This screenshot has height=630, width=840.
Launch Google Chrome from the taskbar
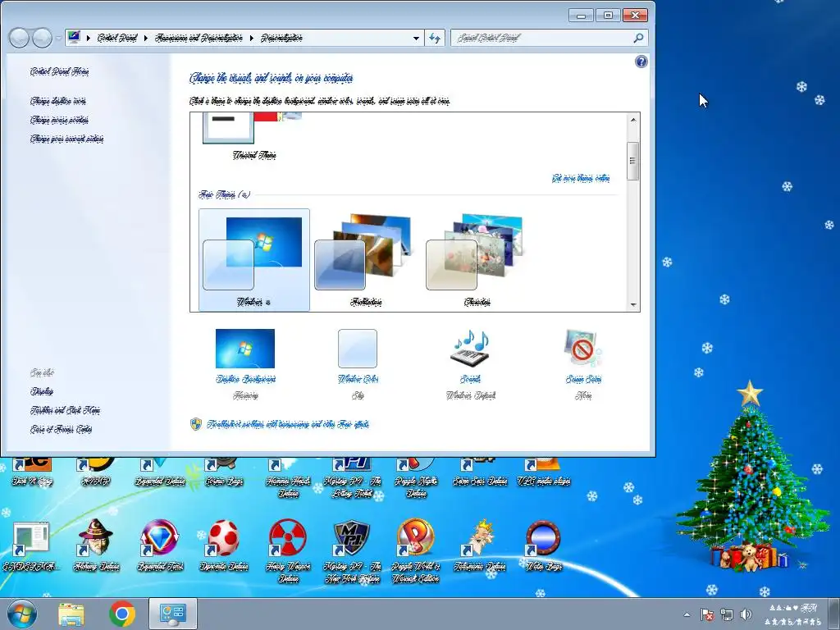[122, 614]
